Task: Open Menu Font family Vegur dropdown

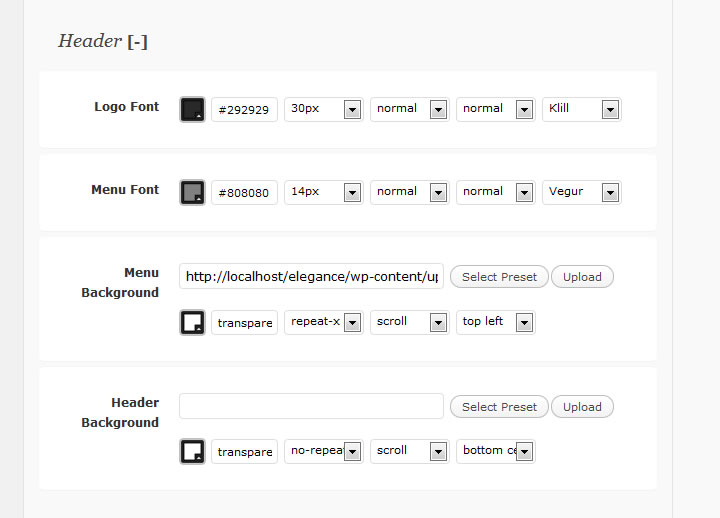Action: tap(581, 192)
